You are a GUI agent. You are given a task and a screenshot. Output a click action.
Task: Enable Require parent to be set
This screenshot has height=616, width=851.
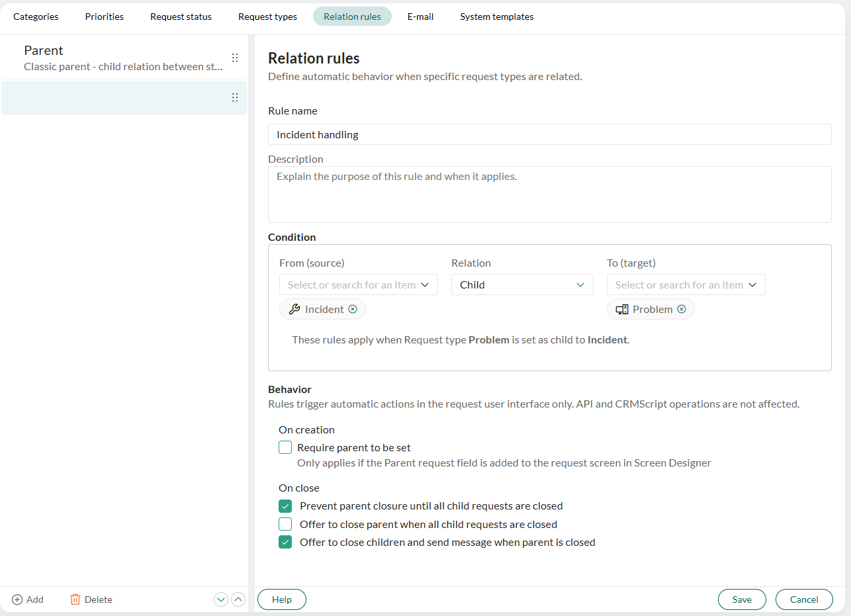click(x=285, y=447)
